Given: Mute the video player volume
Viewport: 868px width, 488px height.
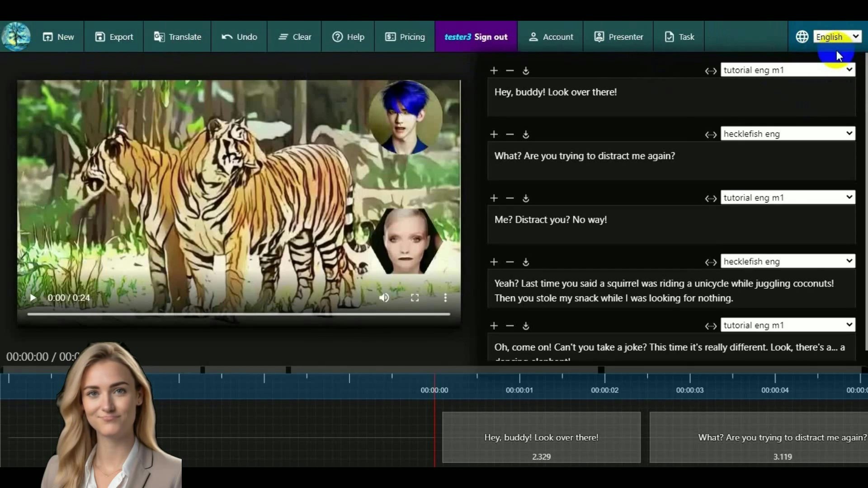Looking at the screenshot, I should pos(384,297).
